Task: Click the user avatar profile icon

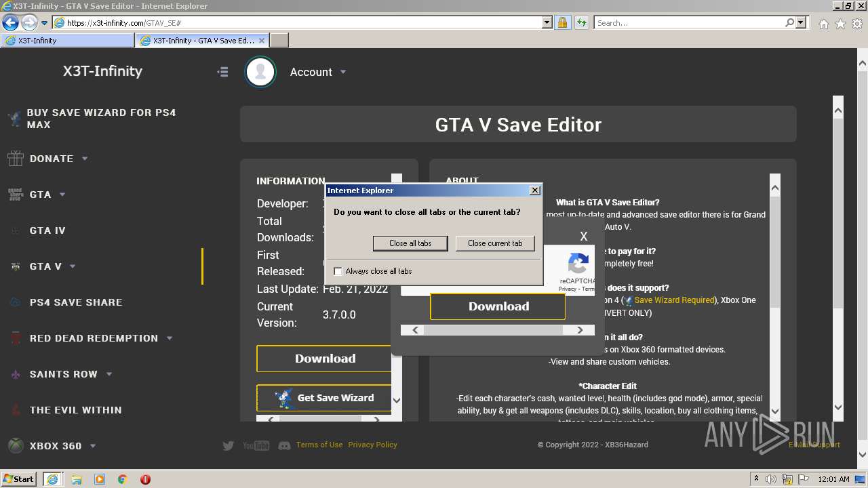Action: 260,72
